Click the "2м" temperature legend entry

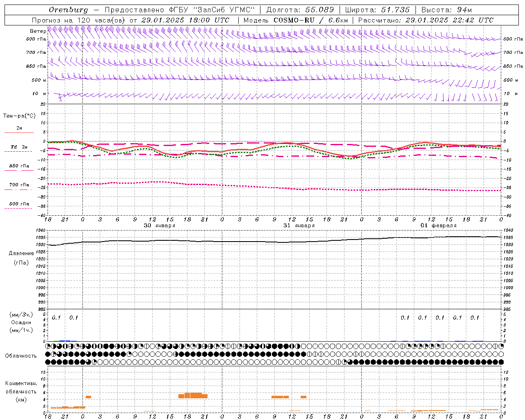(19, 128)
